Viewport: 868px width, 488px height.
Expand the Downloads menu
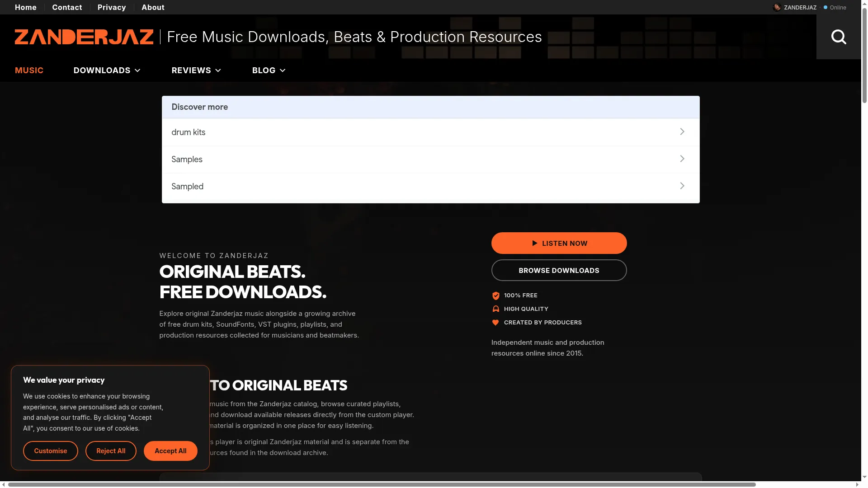pos(107,70)
